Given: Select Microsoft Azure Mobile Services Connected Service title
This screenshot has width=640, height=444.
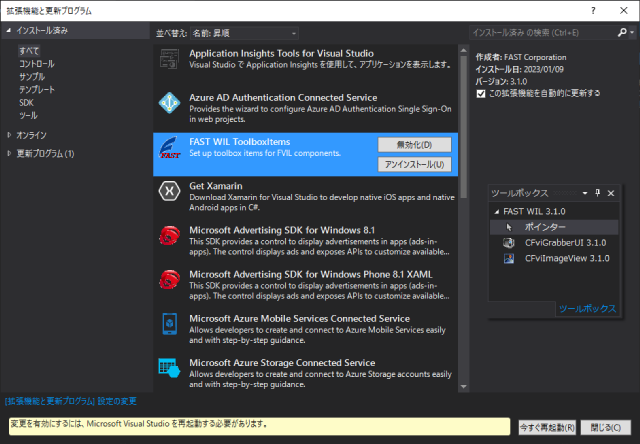Looking at the screenshot, I should (299, 318).
